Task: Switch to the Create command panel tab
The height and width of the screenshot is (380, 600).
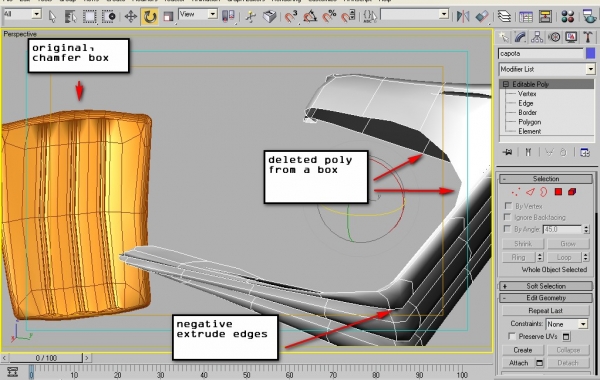Action: coord(504,37)
